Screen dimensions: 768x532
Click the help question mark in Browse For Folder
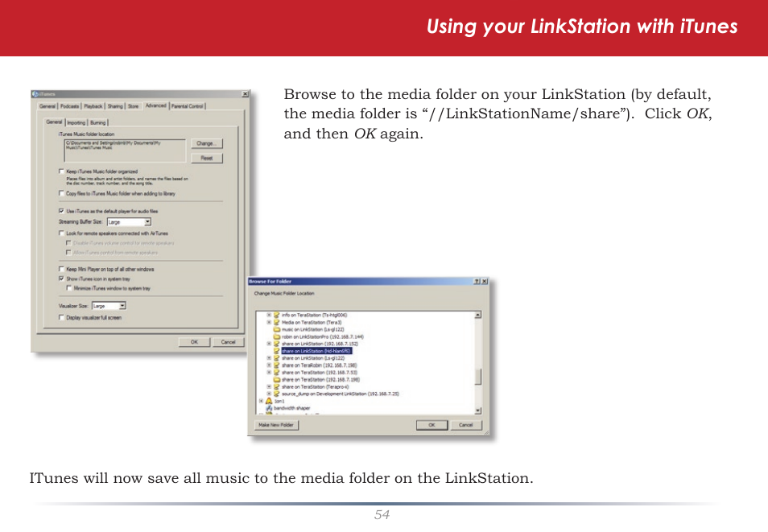[477, 281]
